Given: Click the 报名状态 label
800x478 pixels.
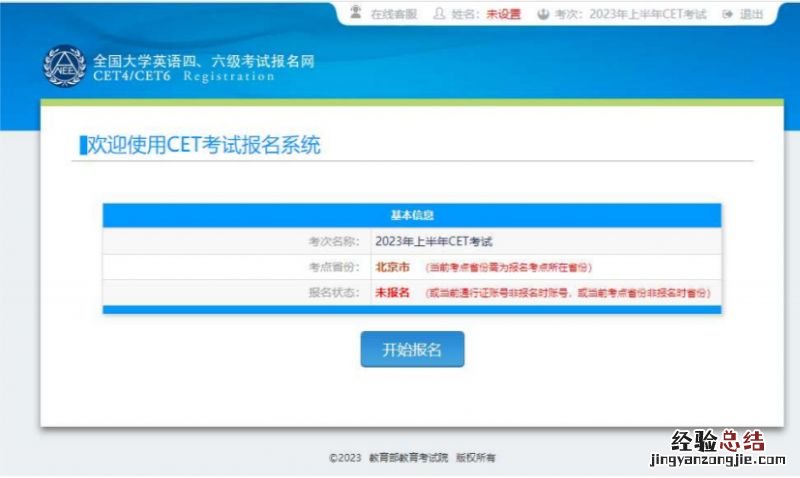Looking at the screenshot, I should click(334, 292).
